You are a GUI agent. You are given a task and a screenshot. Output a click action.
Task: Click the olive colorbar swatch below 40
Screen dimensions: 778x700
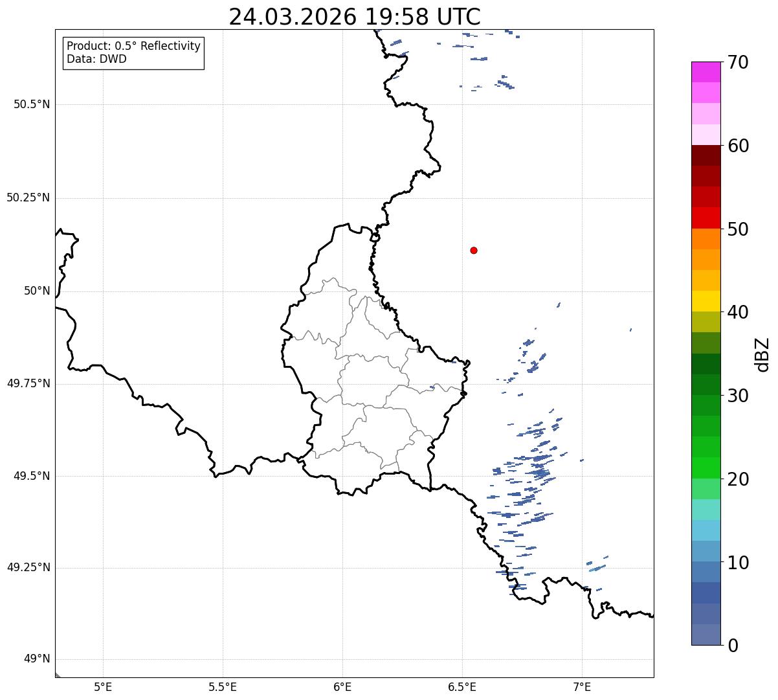706,322
